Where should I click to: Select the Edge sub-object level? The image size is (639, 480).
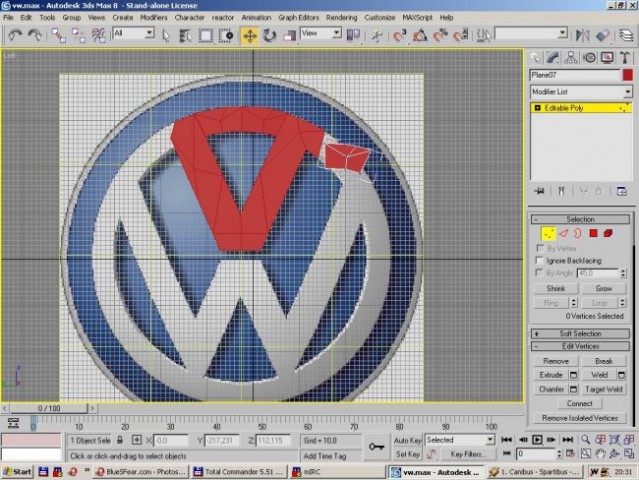(x=563, y=233)
